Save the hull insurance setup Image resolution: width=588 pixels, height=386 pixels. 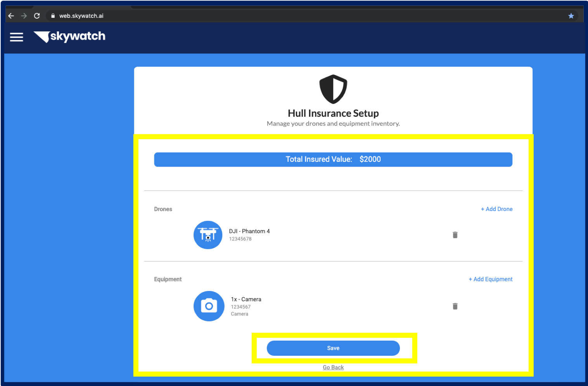tap(333, 348)
